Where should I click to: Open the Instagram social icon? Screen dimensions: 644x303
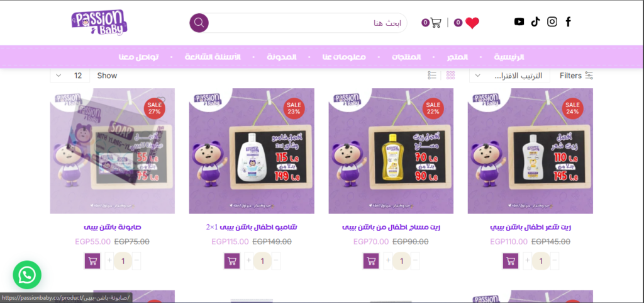click(x=552, y=22)
